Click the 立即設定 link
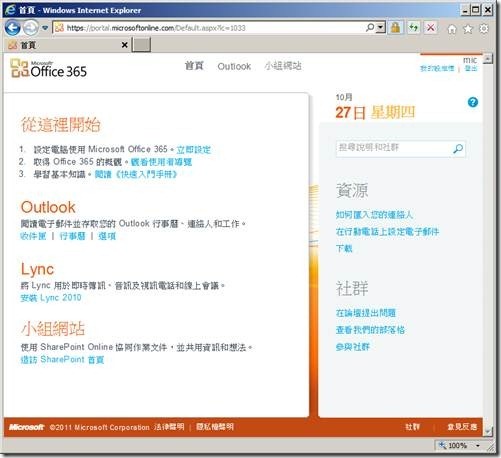This screenshot has width=501, height=458. tap(194, 149)
